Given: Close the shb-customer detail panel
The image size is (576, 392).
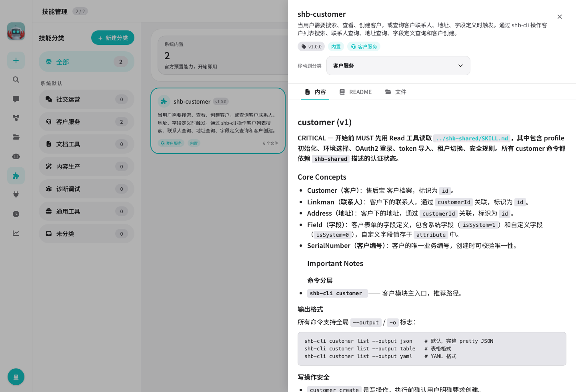Looking at the screenshot, I should (560, 17).
